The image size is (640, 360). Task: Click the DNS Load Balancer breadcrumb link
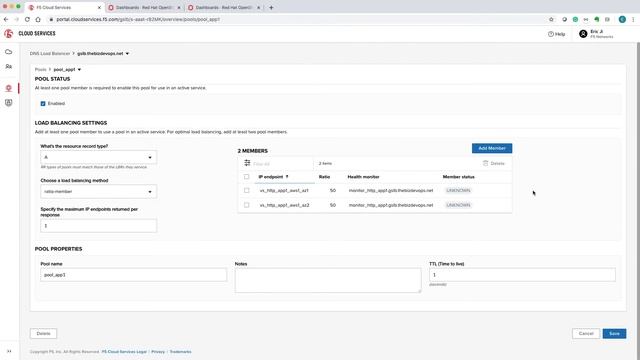(x=50, y=53)
